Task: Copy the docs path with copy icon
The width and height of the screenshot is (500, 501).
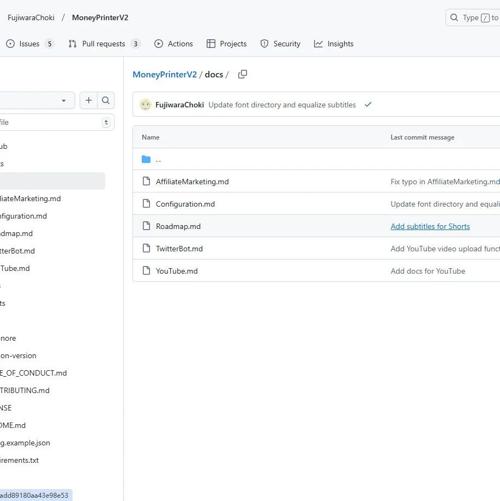Action: [x=243, y=74]
